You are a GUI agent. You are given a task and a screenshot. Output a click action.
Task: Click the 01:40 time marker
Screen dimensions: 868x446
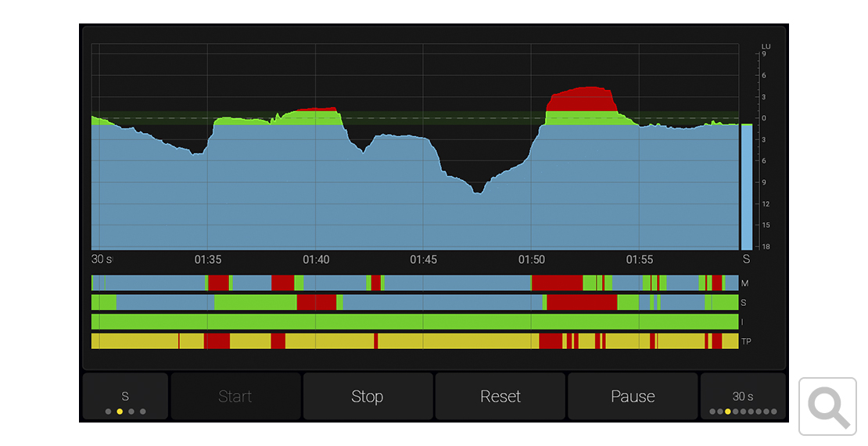315,260
